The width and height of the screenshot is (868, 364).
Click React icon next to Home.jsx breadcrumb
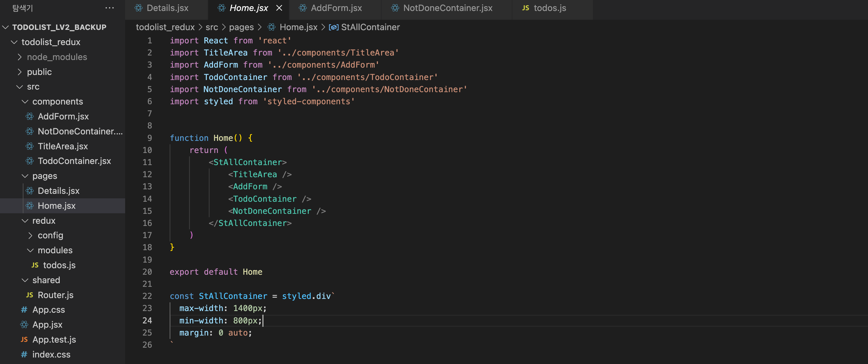(272, 27)
